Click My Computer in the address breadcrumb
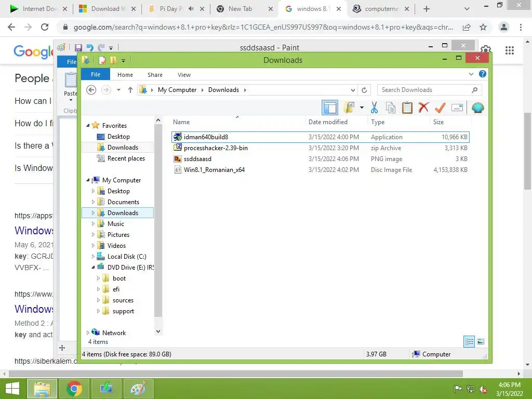The height and width of the screenshot is (399, 532). [177, 90]
